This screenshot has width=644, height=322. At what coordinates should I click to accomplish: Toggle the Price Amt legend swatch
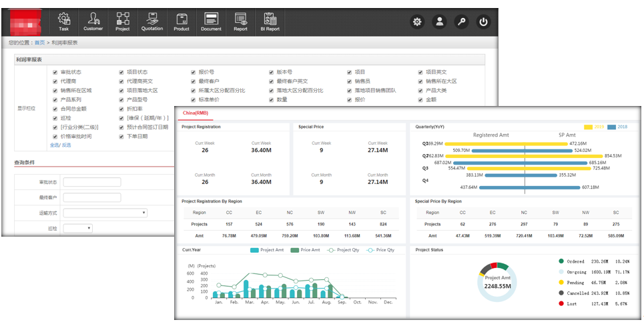(294, 250)
